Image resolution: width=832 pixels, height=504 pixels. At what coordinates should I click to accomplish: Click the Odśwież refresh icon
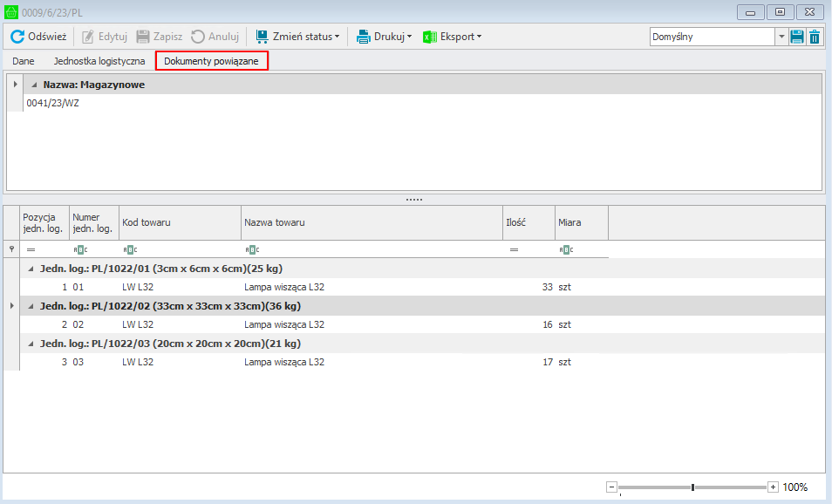[17, 37]
